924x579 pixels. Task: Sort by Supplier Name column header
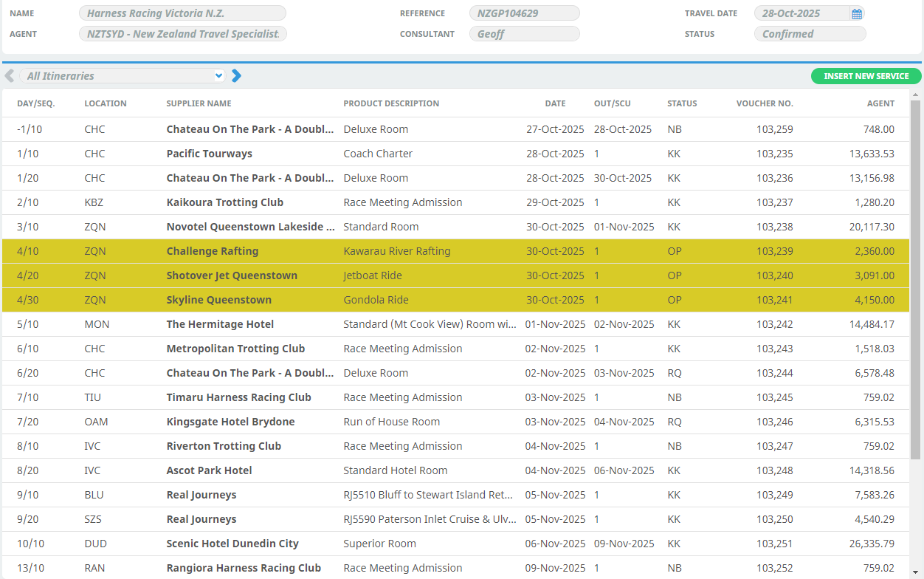pos(199,103)
